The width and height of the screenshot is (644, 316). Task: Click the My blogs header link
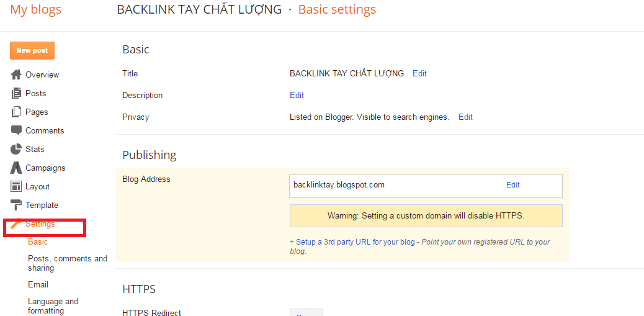pyautogui.click(x=36, y=9)
